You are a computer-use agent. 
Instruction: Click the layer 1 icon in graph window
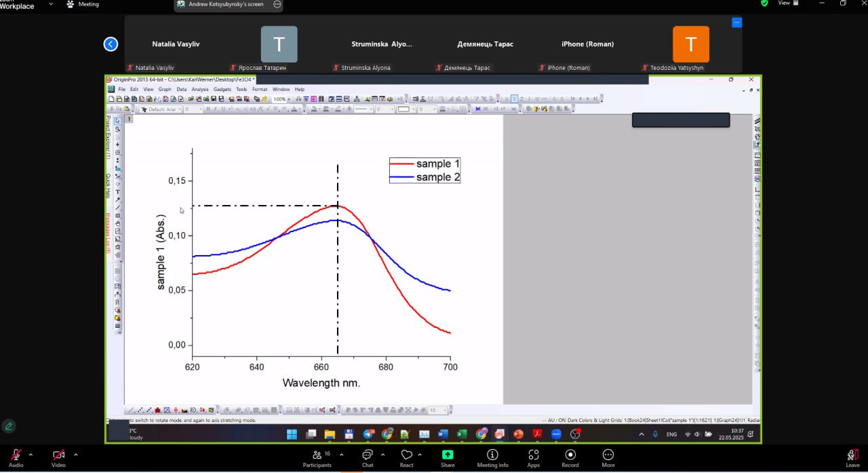(130, 119)
